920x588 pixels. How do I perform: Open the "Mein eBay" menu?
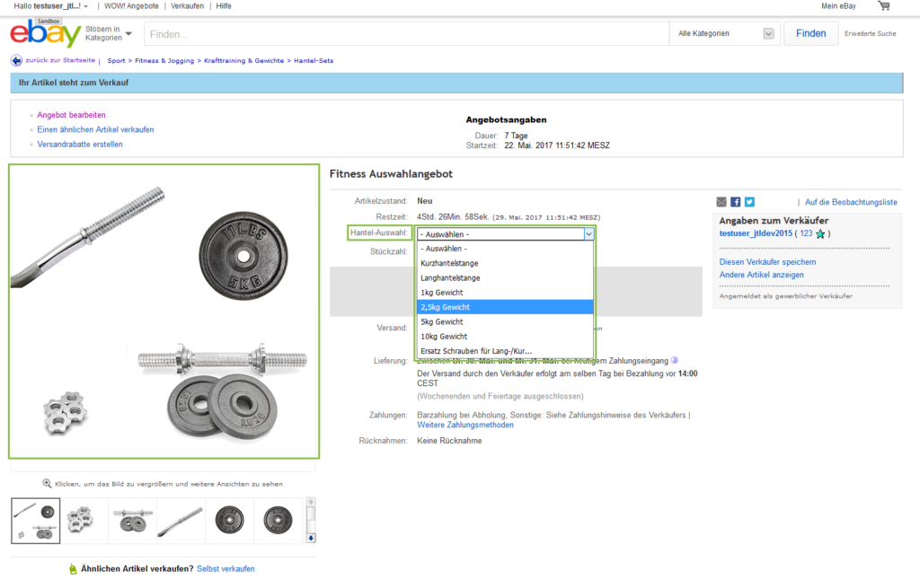click(841, 6)
